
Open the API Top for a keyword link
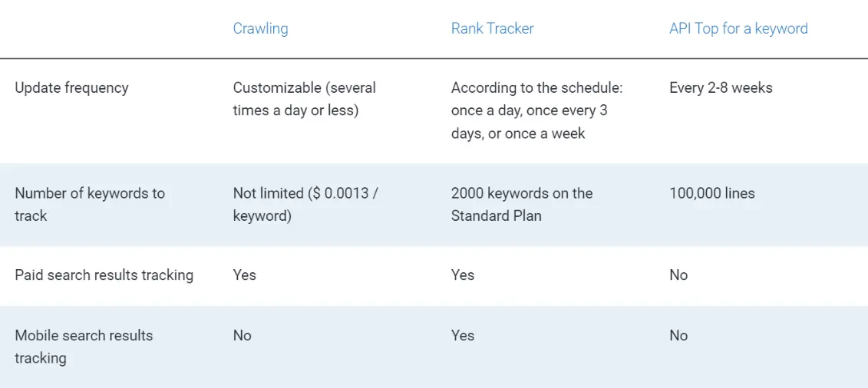point(738,28)
